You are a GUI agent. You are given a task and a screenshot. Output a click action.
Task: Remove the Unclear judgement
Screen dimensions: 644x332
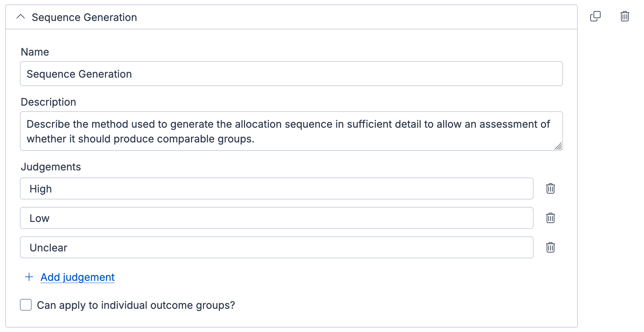[x=550, y=248]
